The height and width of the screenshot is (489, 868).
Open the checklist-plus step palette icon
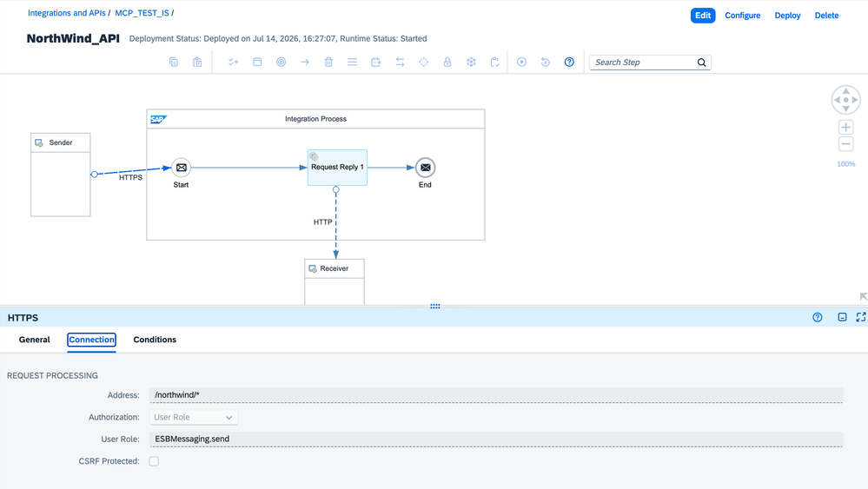point(234,62)
